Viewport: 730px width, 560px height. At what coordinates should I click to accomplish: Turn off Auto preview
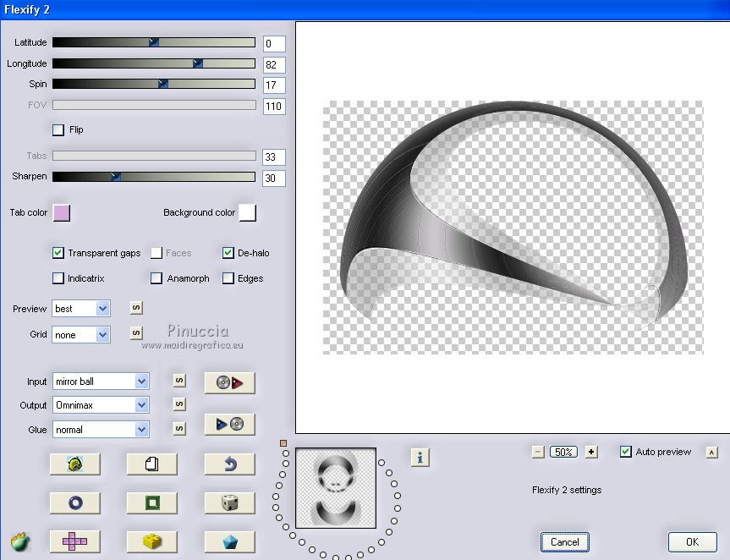point(626,452)
